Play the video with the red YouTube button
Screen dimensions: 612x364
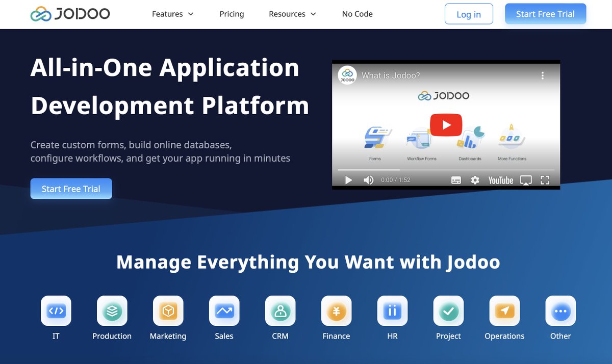tap(446, 124)
